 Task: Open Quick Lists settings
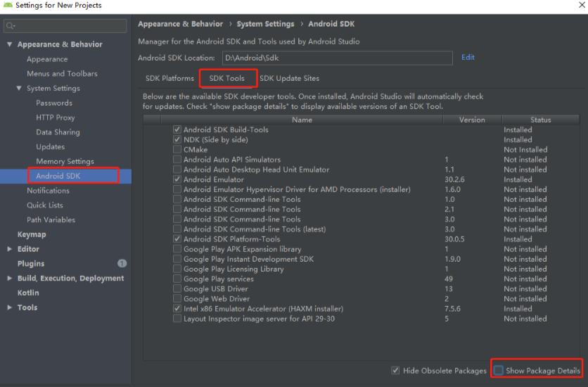click(44, 205)
